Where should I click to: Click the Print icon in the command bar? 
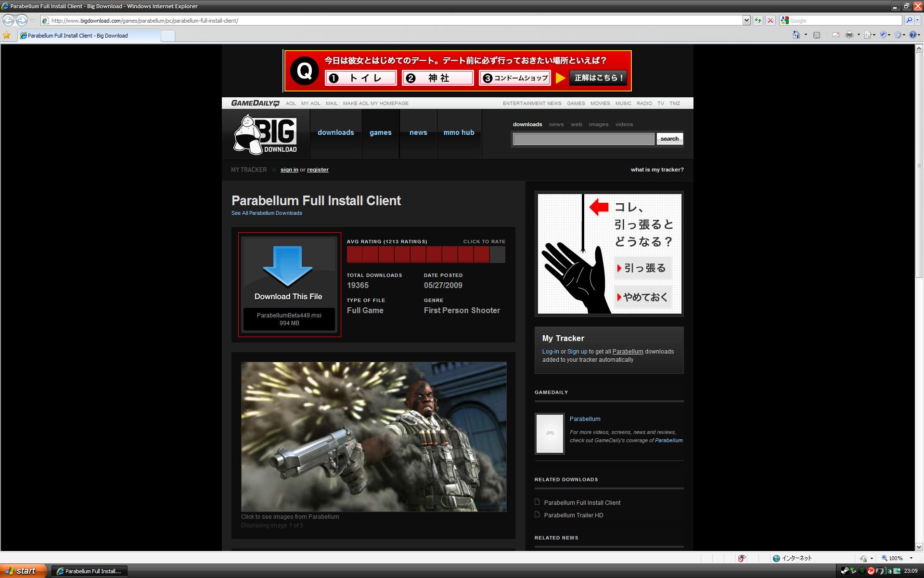850,35
